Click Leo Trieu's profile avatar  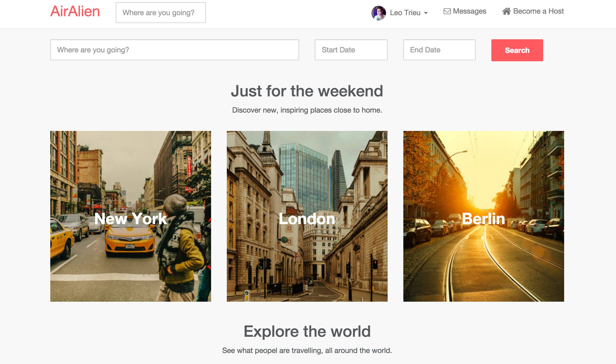coord(378,13)
